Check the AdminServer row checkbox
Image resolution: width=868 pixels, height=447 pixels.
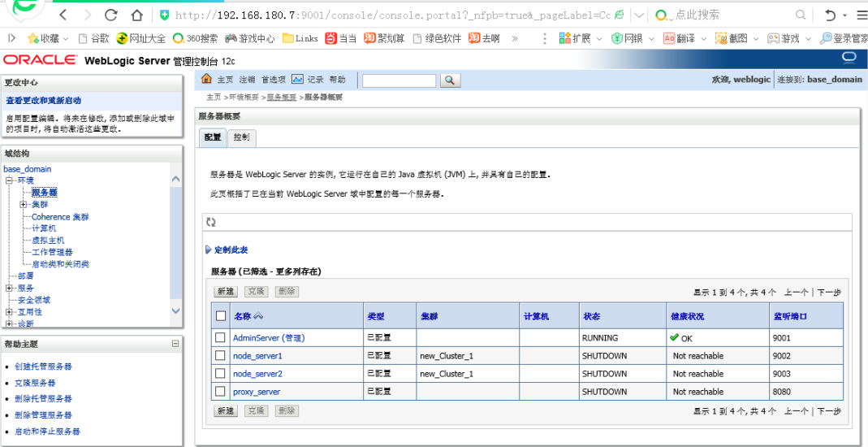[x=220, y=337]
